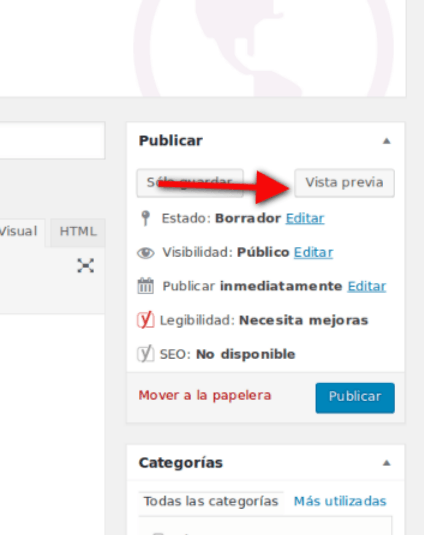Switch to the Visual editor tab
This screenshot has height=535, width=424.
20,232
